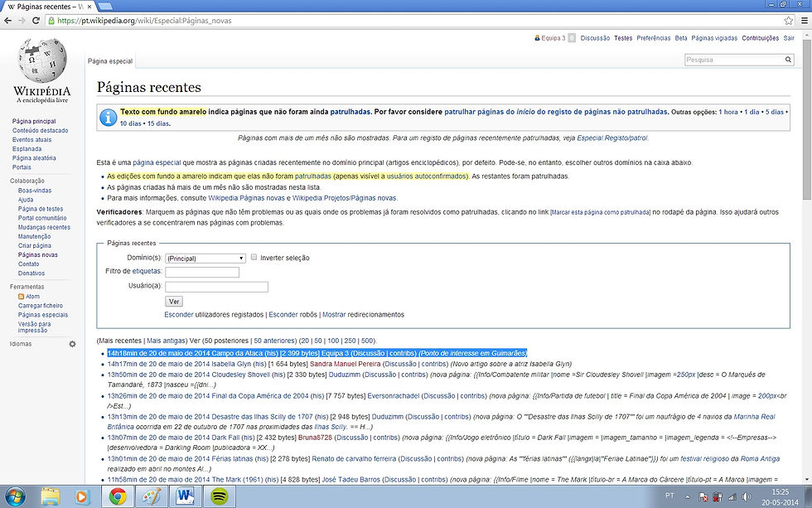Open the Dark Fall article link

tap(225, 438)
